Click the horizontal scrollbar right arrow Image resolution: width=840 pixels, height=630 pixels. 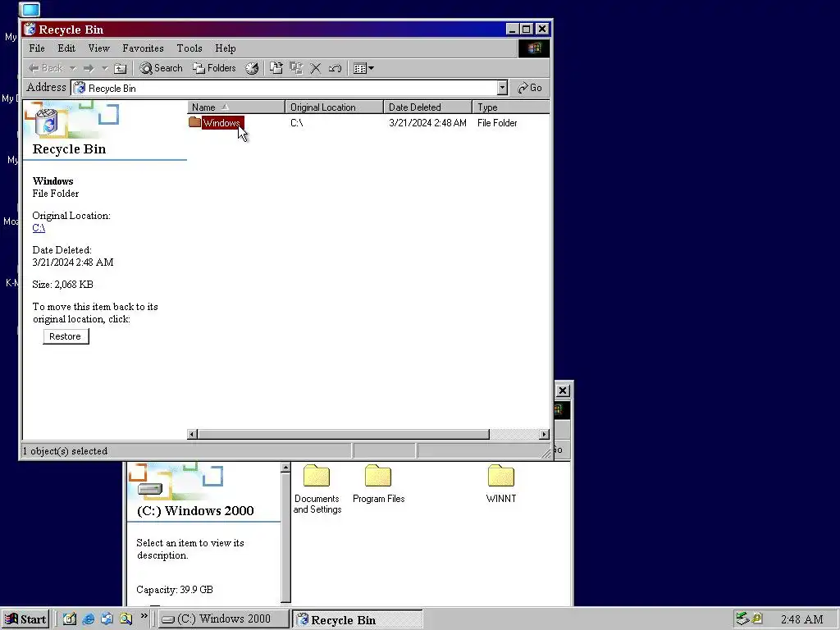[545, 435]
